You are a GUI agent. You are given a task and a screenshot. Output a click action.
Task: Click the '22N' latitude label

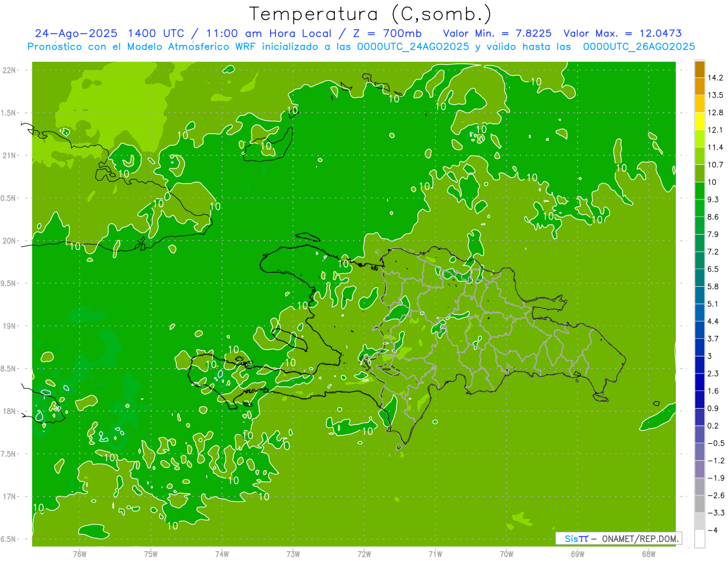point(10,70)
